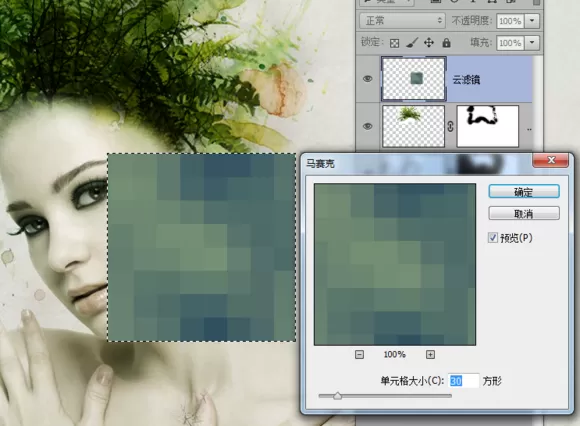Screen dimensions: 580x426
Task: Click the 取消 button in mosaic dialog
Action: point(524,213)
